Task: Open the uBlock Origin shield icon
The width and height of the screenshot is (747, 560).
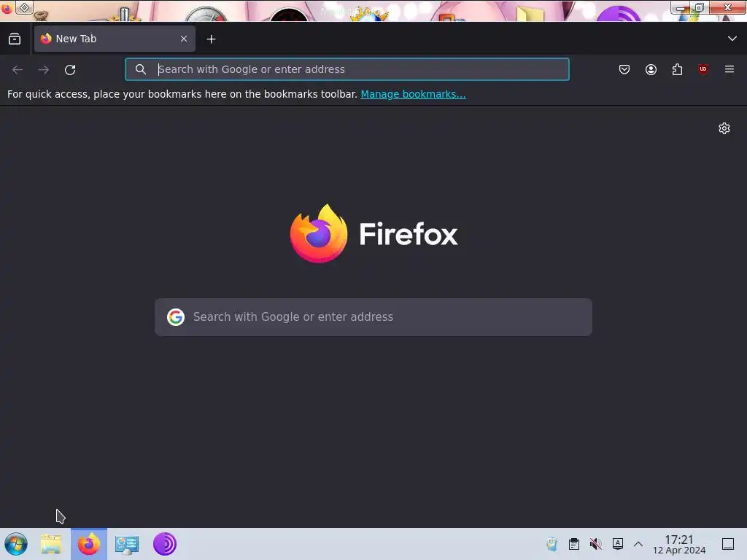Action: tap(703, 69)
